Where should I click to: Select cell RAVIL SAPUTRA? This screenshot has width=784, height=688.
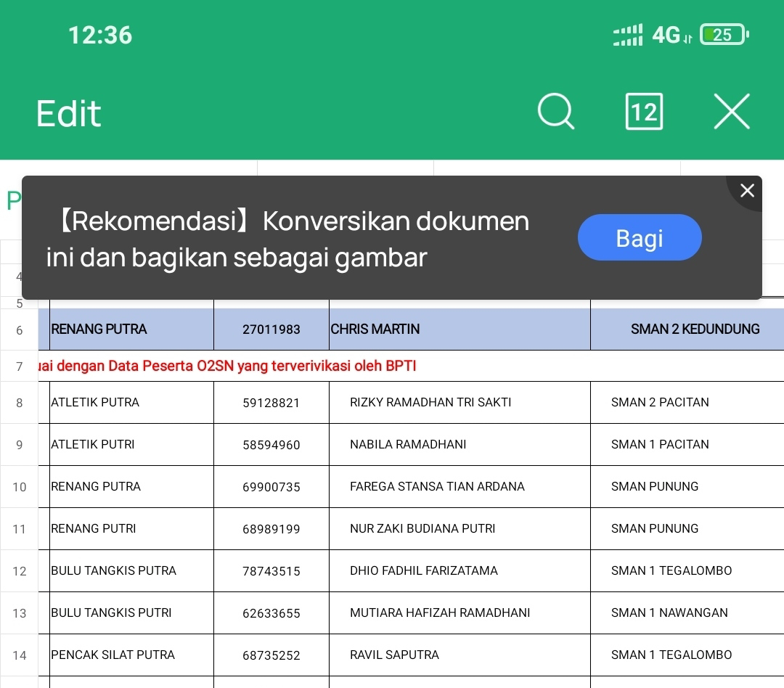pyautogui.click(x=460, y=655)
